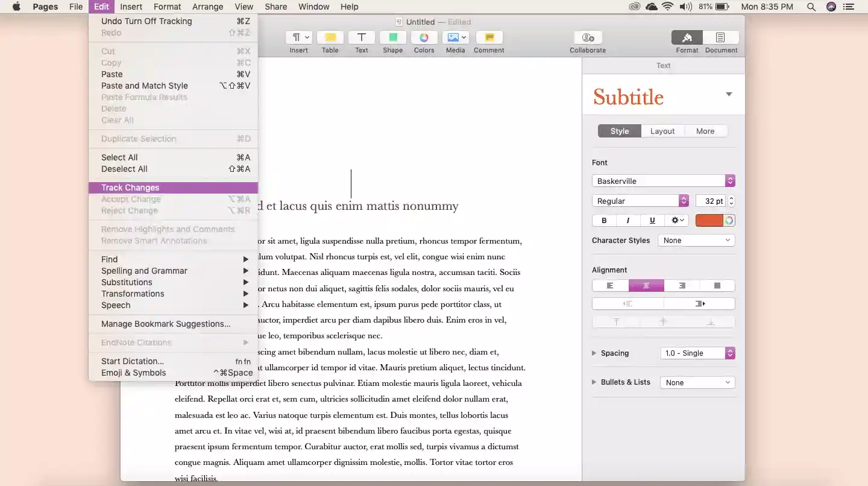
Task: Open the Regular typeface dropdown
Action: (x=640, y=201)
